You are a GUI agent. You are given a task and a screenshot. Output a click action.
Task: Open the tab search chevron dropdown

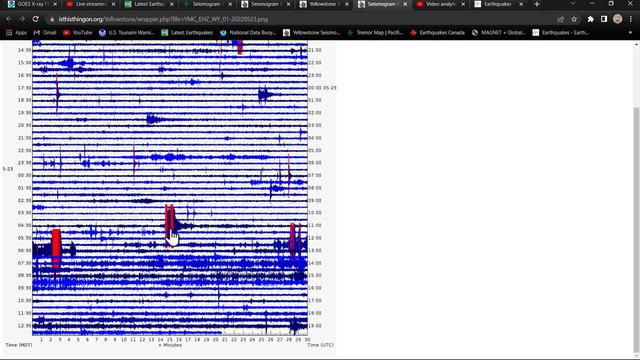click(x=573, y=4)
